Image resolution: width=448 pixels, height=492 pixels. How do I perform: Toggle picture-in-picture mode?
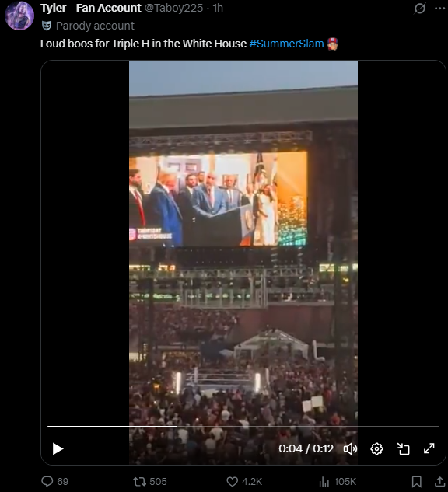(403, 449)
